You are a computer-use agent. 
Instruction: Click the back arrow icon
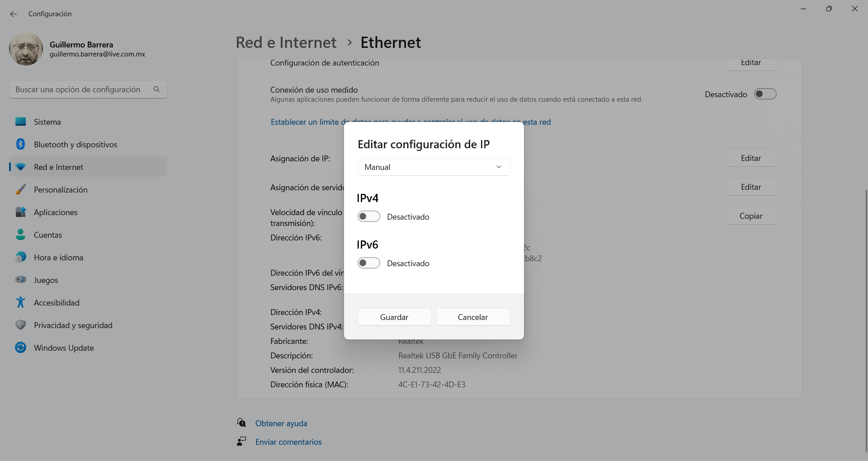click(14, 14)
